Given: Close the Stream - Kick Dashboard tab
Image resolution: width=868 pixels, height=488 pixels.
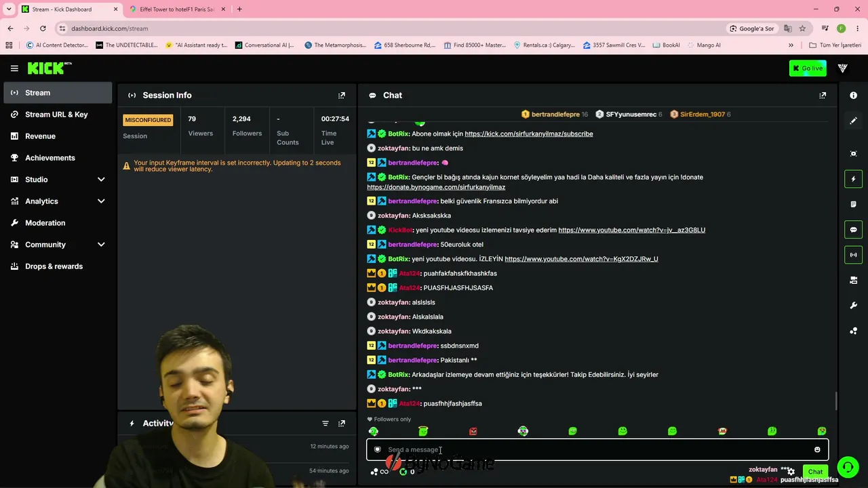Looking at the screenshot, I should pyautogui.click(x=115, y=9).
